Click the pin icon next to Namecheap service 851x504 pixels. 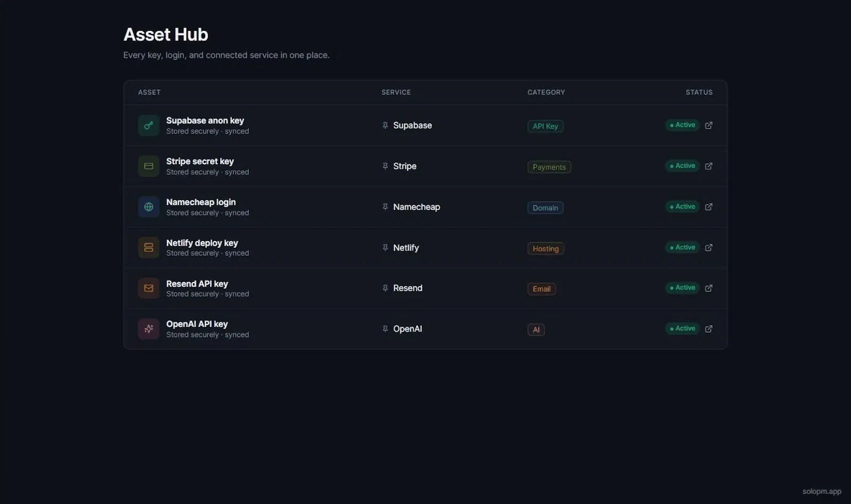click(385, 207)
